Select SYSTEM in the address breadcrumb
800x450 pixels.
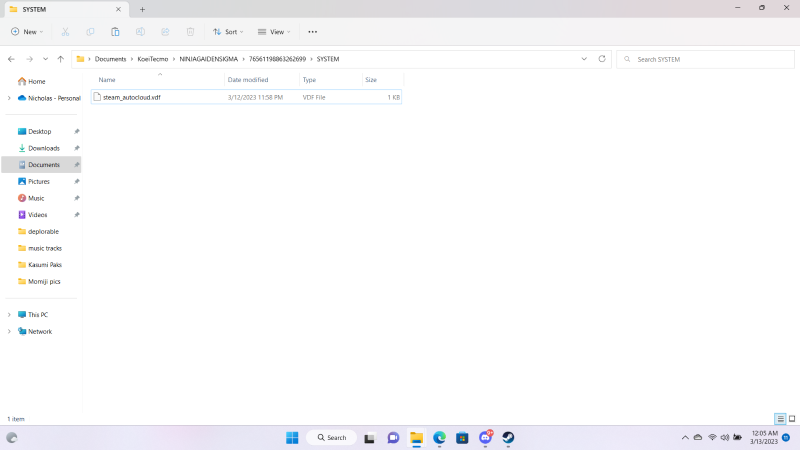[328, 59]
